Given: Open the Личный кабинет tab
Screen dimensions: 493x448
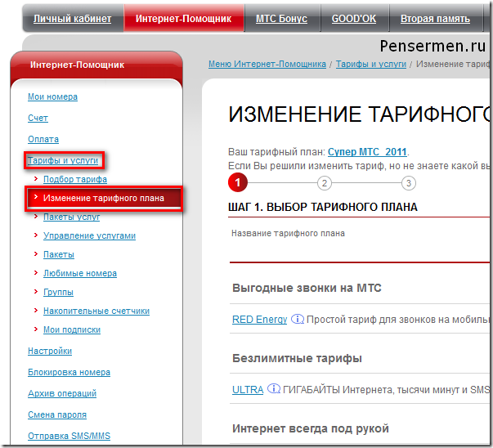Looking at the screenshot, I should click(x=72, y=19).
